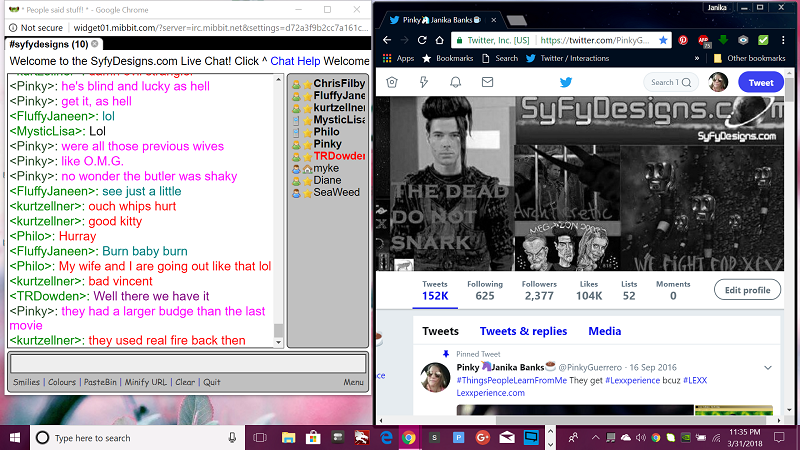Click the Tweet button
The width and height of the screenshot is (800, 450).
click(x=761, y=83)
